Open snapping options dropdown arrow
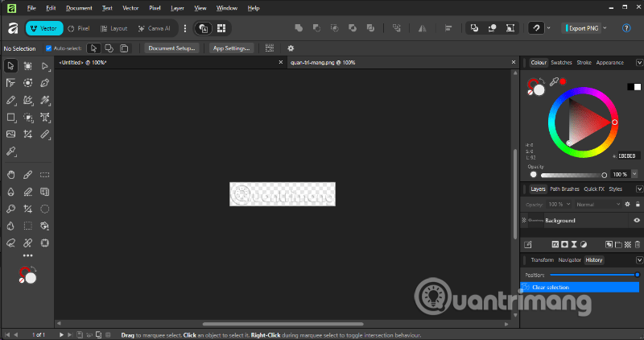Viewport: 644px width, 340px height. [x=549, y=28]
